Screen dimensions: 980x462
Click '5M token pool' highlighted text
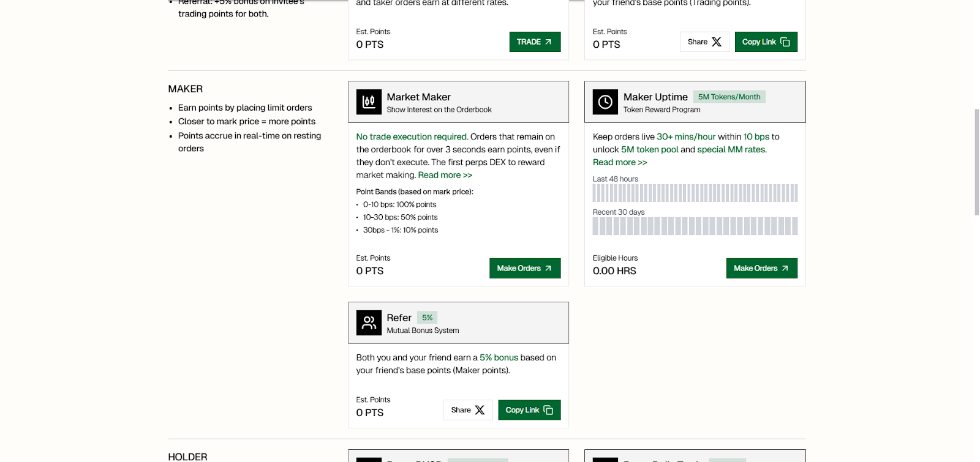[x=649, y=149]
